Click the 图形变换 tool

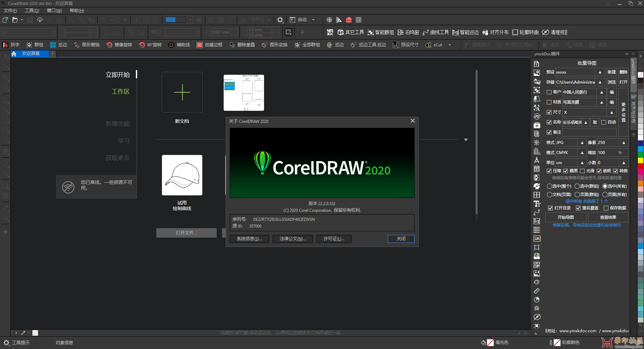[x=275, y=45]
